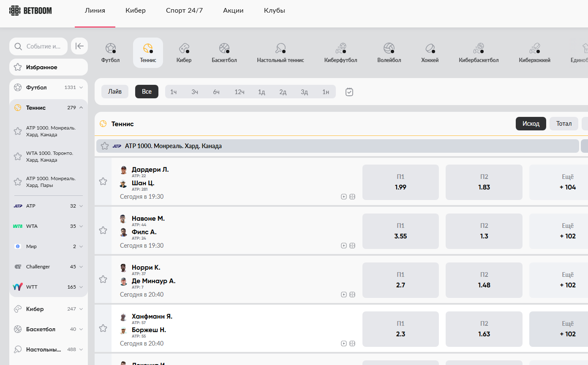Star ATP 1000 Монреаль Хард Пары in sidebar
Screen dimensions: 588x365
(x=18, y=182)
